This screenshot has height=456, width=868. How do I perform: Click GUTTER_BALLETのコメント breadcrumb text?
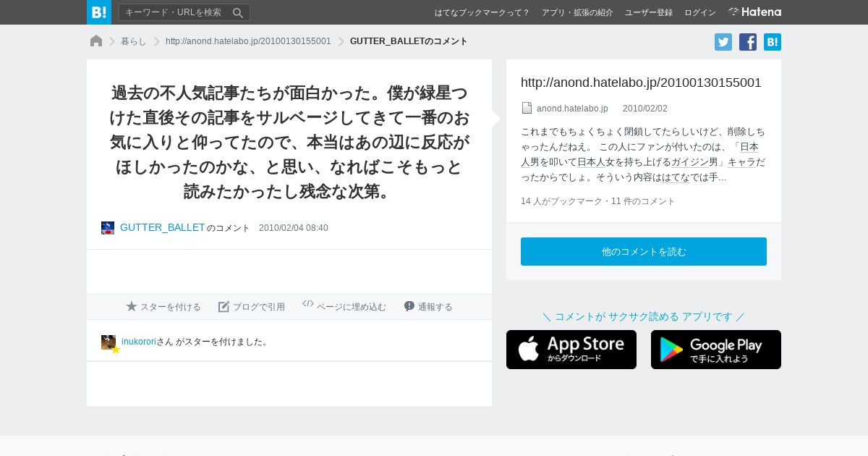tap(409, 41)
